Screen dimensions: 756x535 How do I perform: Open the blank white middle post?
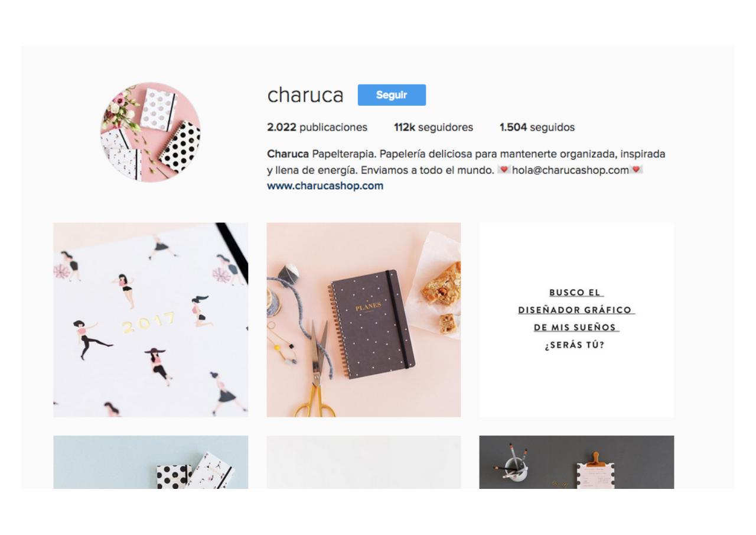pyautogui.click(x=364, y=462)
